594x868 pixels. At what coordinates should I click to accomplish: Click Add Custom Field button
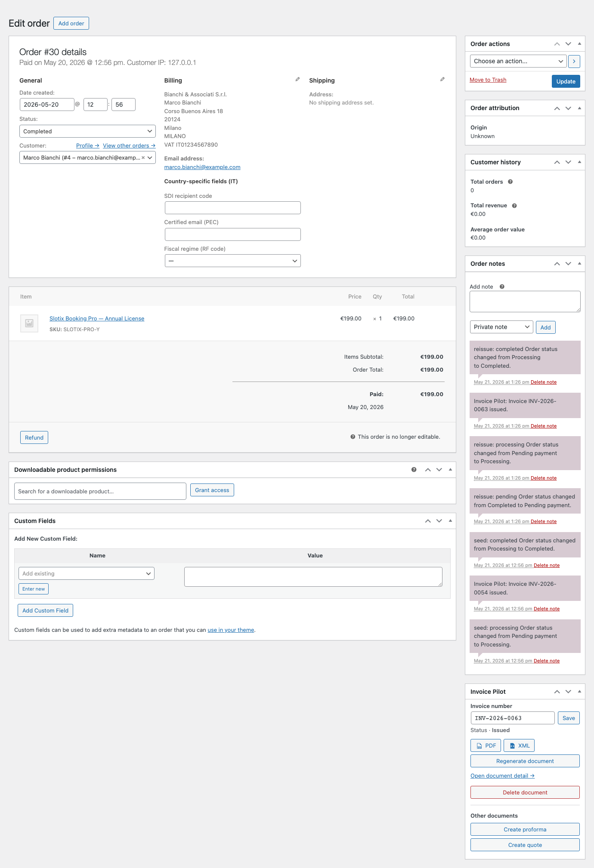[45, 610]
